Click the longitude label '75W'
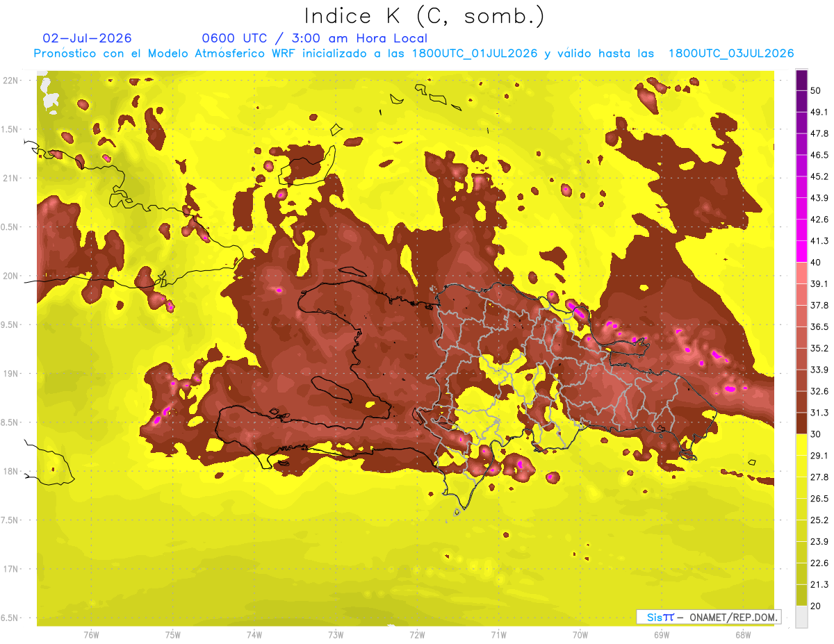 pos(173,635)
